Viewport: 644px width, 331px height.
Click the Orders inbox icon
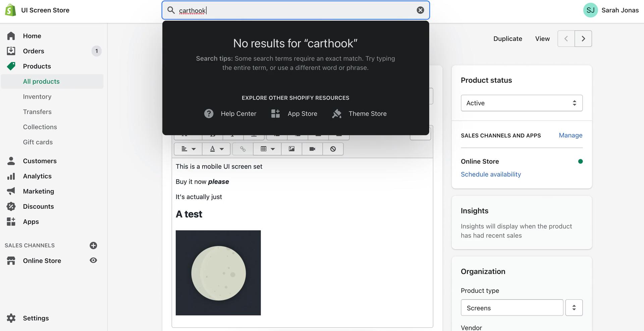[11, 51]
